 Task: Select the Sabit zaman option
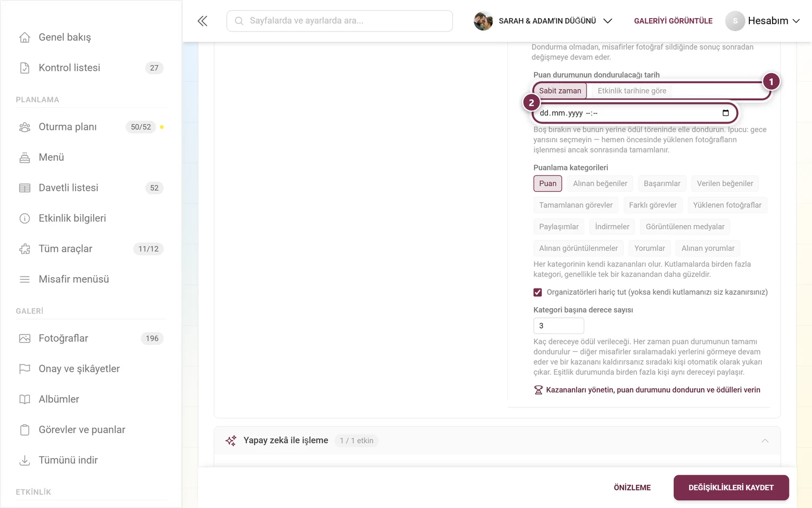(x=560, y=91)
